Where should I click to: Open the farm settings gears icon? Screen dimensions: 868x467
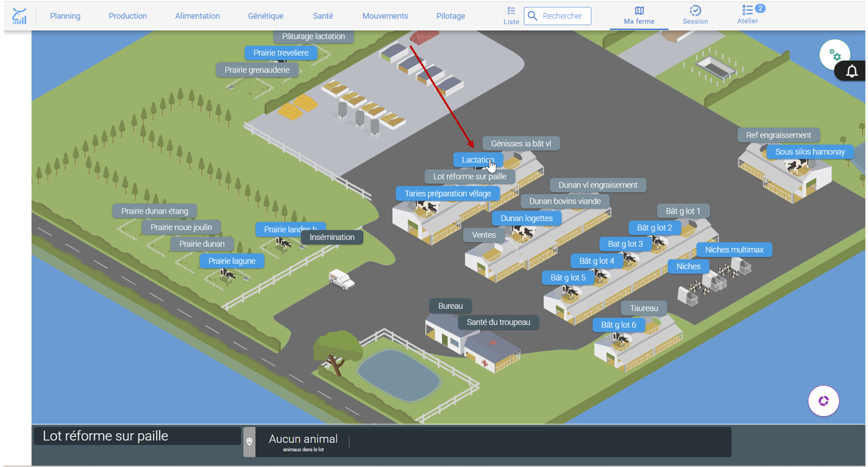coord(835,55)
